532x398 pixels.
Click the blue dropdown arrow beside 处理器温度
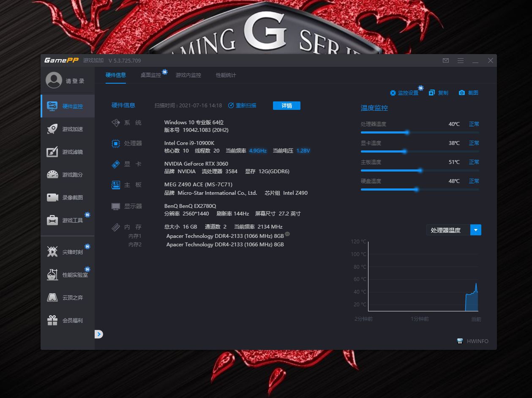coord(476,230)
